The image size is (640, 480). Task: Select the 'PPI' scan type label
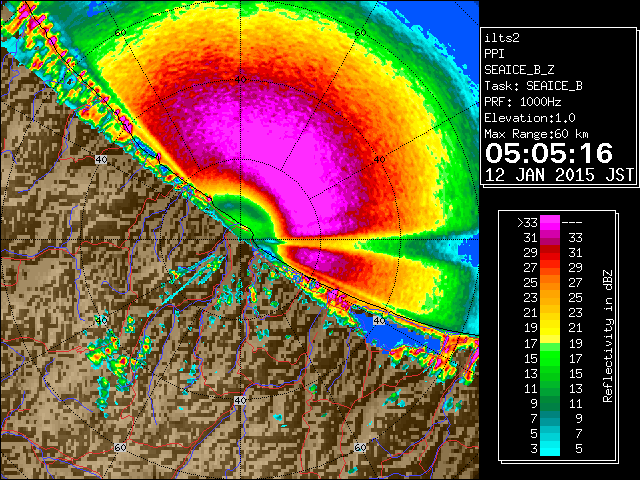pyautogui.click(x=494, y=54)
